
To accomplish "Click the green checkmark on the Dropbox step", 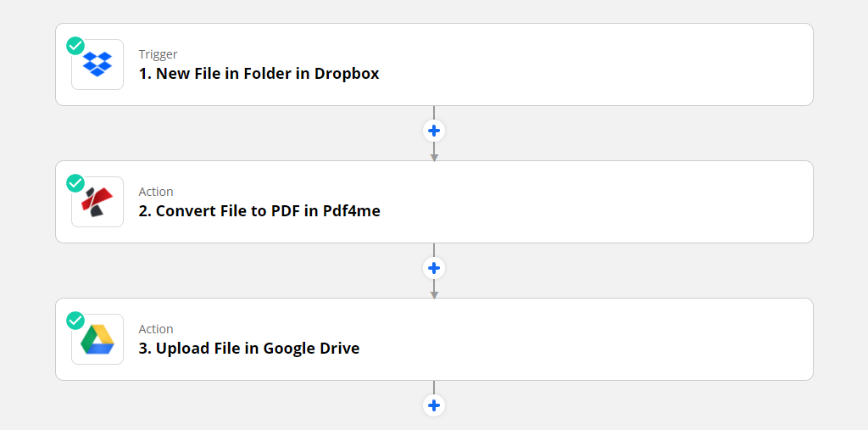I will tap(75, 45).
